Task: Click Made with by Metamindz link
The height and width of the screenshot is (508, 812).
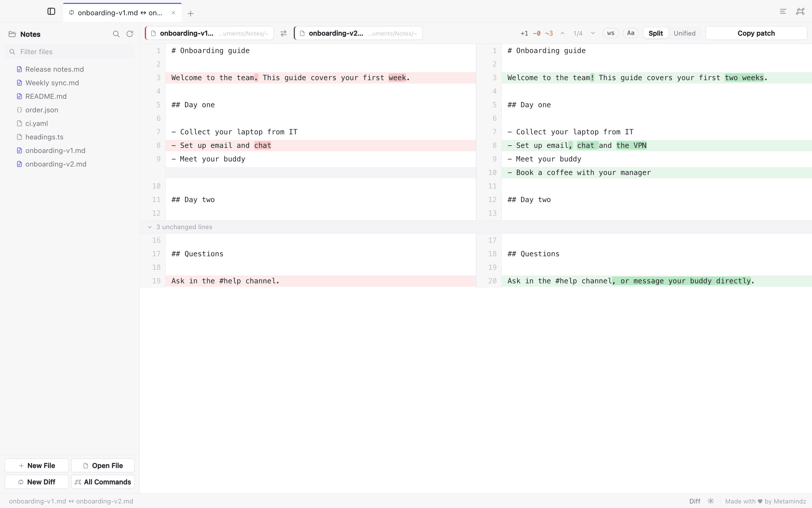Action: click(x=765, y=501)
